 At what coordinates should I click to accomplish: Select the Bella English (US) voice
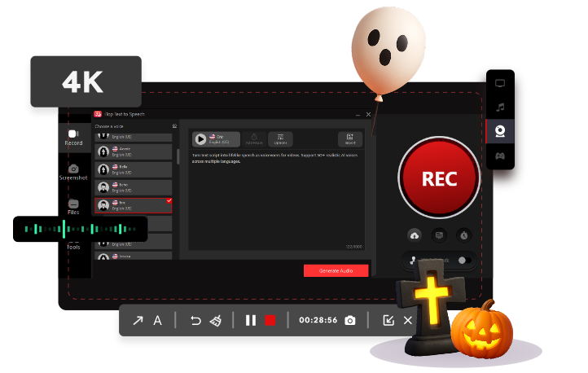click(134, 170)
